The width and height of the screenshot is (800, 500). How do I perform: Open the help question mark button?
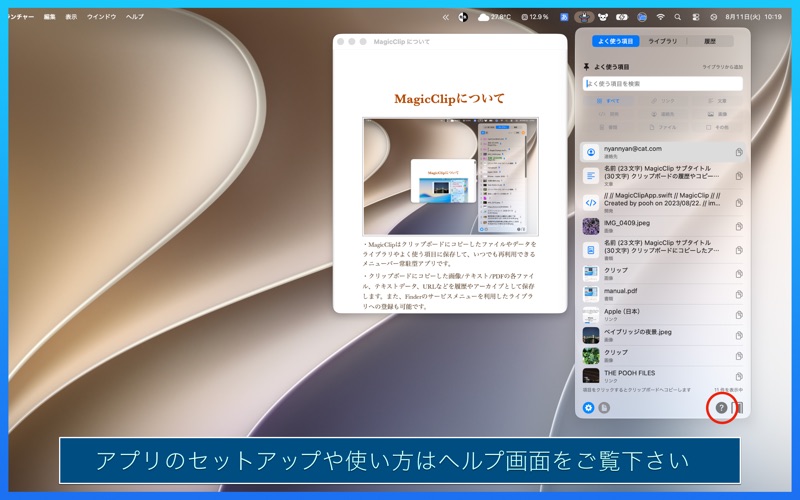721,408
